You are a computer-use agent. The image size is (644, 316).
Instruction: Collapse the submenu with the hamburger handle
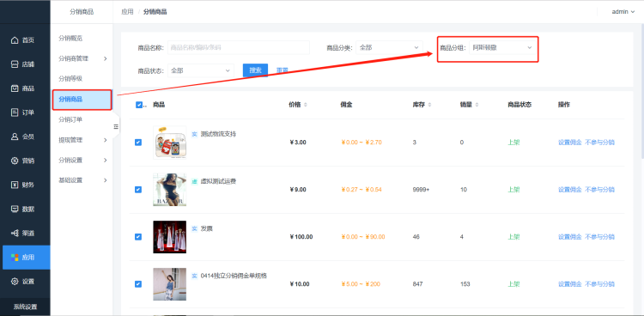pos(116,126)
